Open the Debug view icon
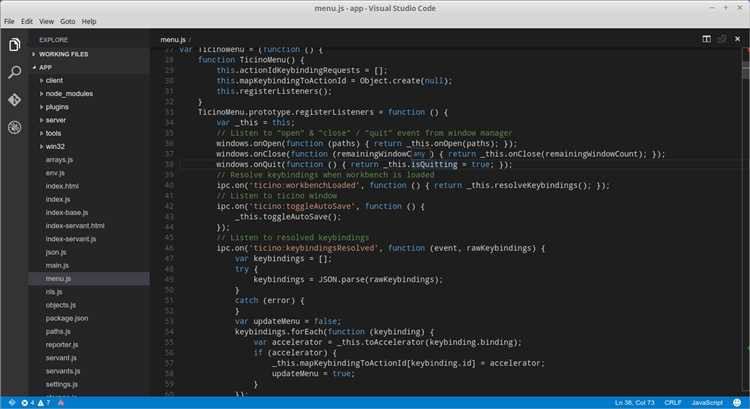The height and width of the screenshot is (409, 750). tap(14, 128)
